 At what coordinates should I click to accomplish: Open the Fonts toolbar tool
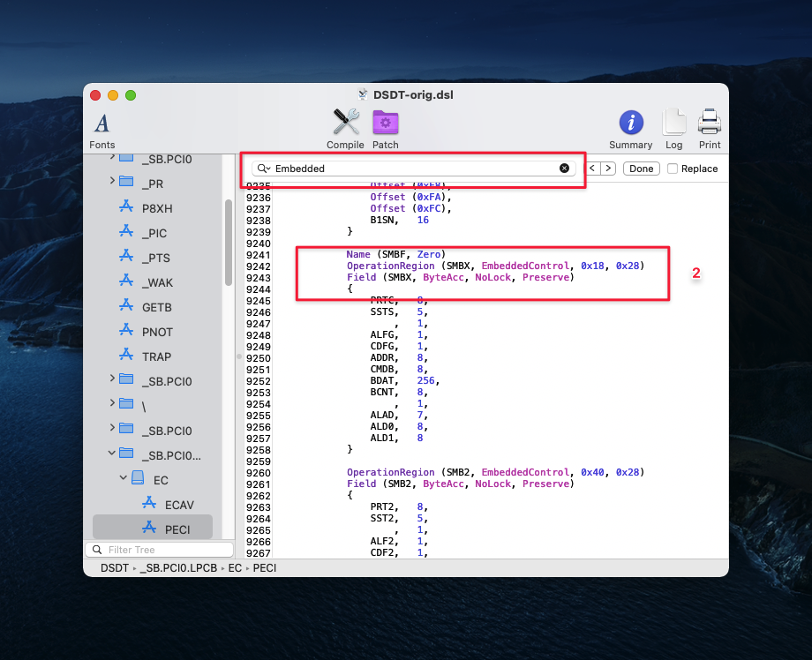coord(102,124)
